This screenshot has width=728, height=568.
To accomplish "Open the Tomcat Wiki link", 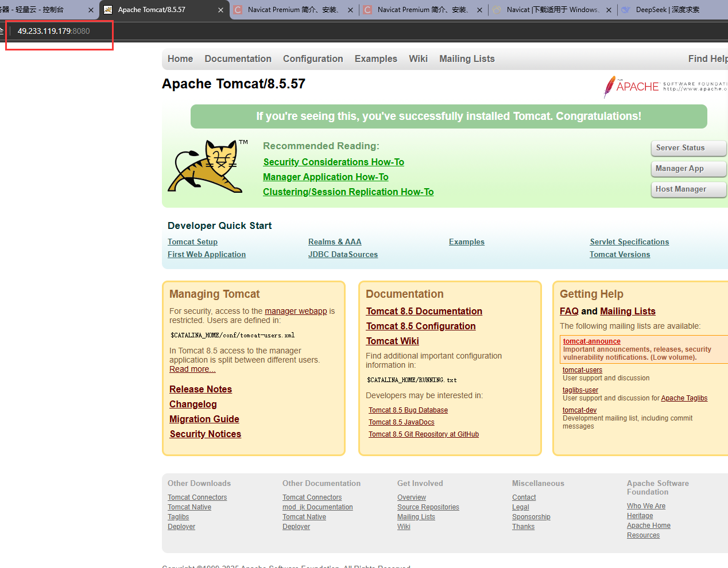I will (393, 341).
